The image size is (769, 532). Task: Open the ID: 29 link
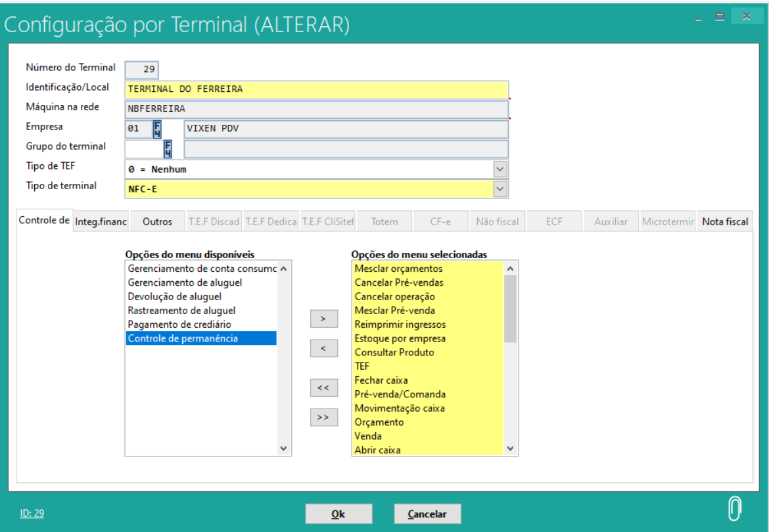coord(32,514)
